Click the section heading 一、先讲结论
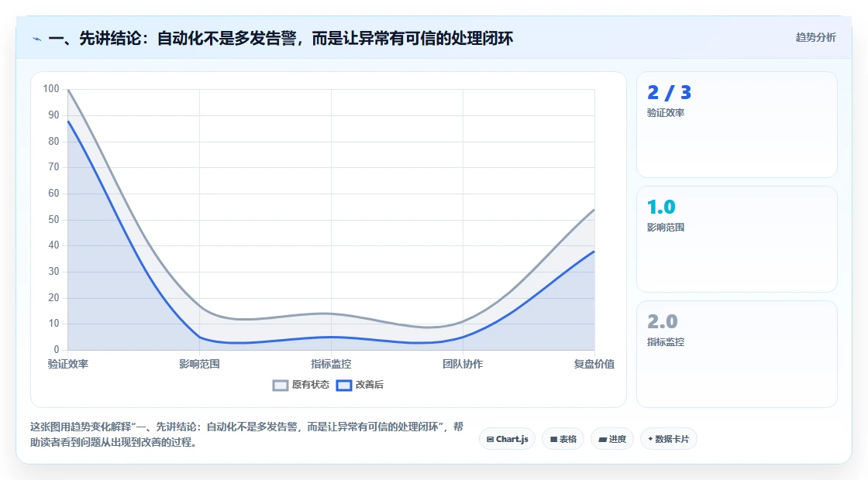Viewport: 868px width, 480px height. click(281, 38)
